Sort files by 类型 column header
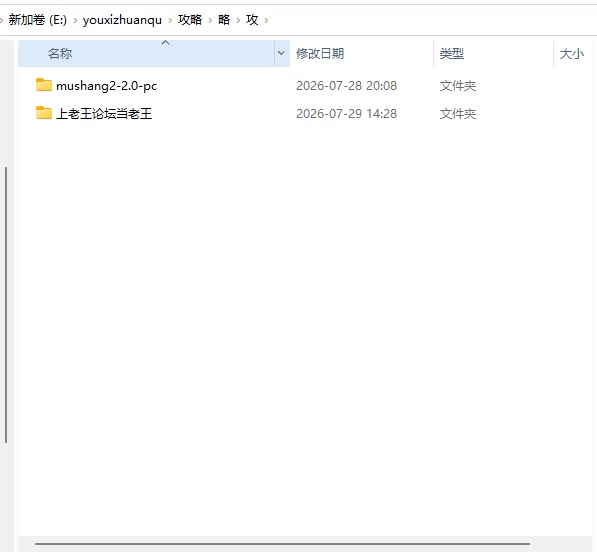597x555 pixels. coord(493,53)
